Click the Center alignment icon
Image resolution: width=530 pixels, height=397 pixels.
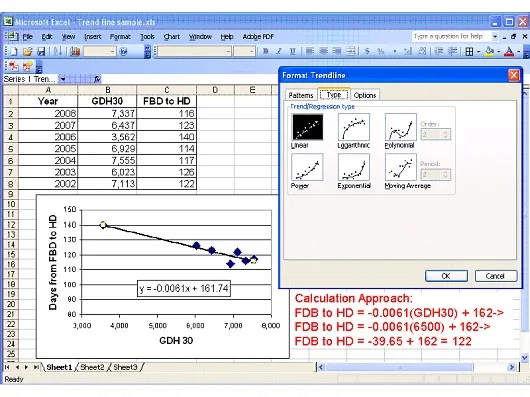click(x=323, y=51)
